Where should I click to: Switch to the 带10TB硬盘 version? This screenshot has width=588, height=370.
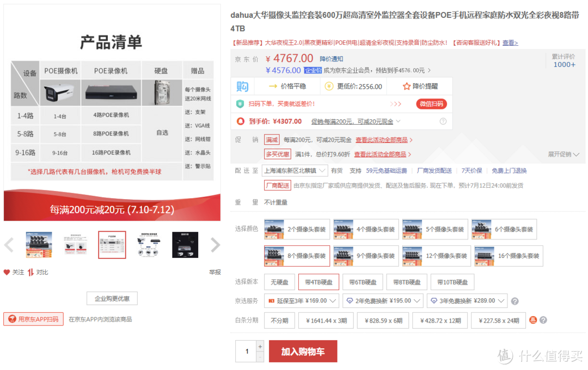(x=452, y=282)
